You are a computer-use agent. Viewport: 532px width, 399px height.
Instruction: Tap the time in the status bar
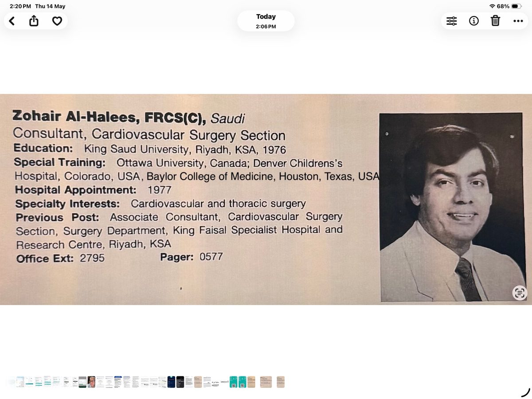click(20, 6)
